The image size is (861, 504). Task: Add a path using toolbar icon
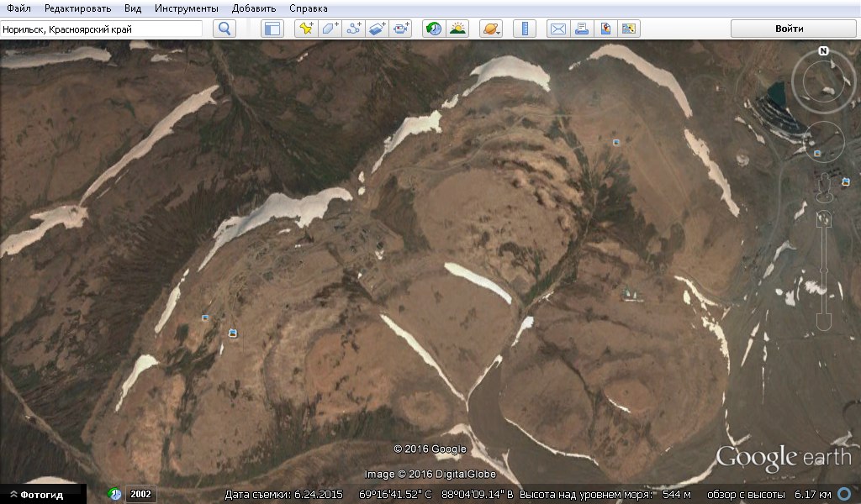point(354,29)
